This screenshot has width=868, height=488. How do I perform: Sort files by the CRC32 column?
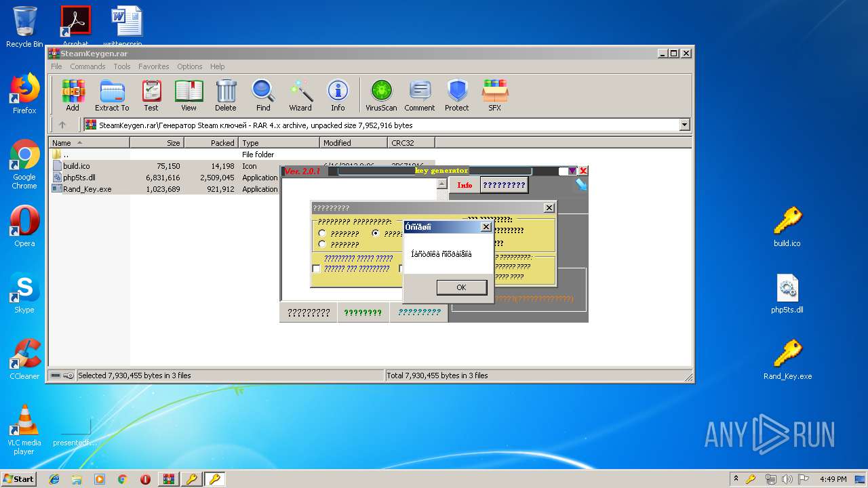[411, 142]
